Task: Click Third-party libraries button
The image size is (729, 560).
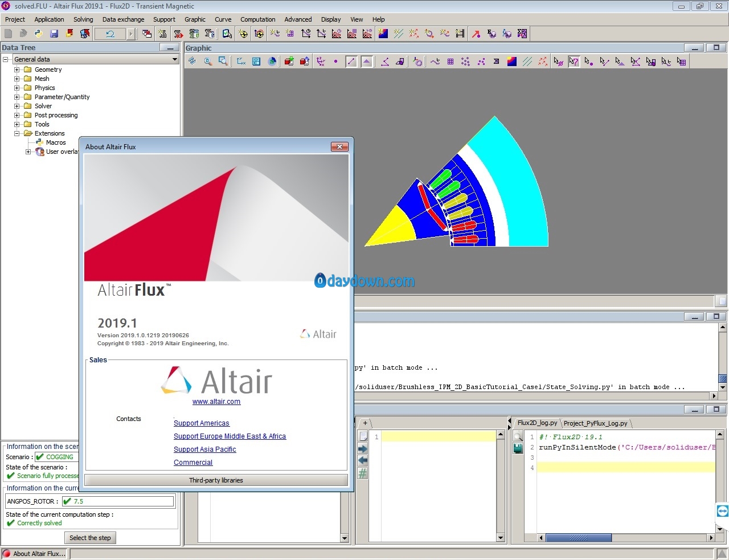Action: 216,480
